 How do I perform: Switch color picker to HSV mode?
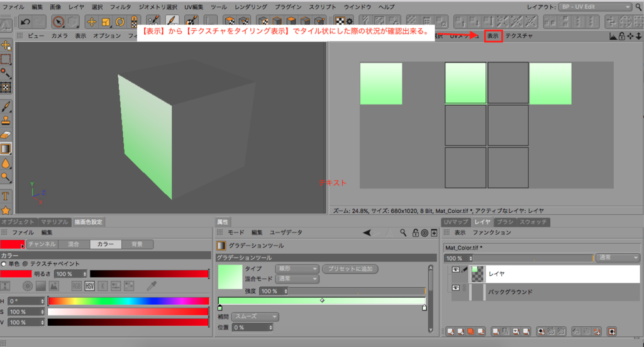pyautogui.click(x=89, y=286)
